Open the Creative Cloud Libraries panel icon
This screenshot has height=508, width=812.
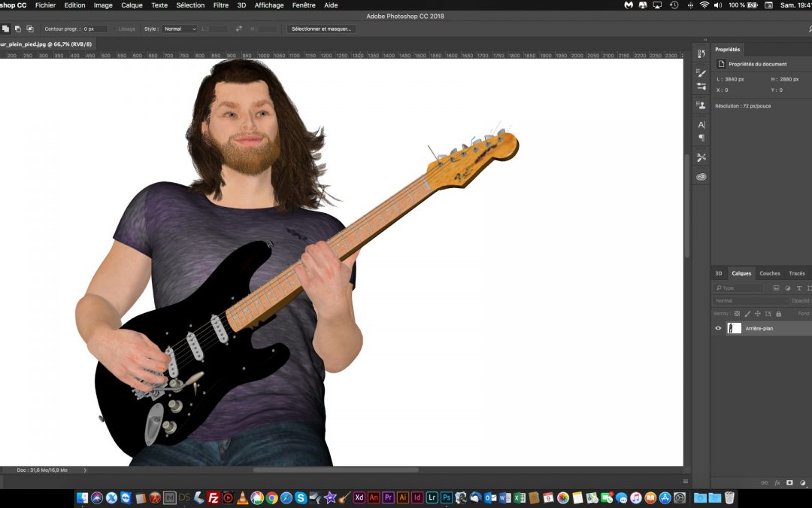701,177
